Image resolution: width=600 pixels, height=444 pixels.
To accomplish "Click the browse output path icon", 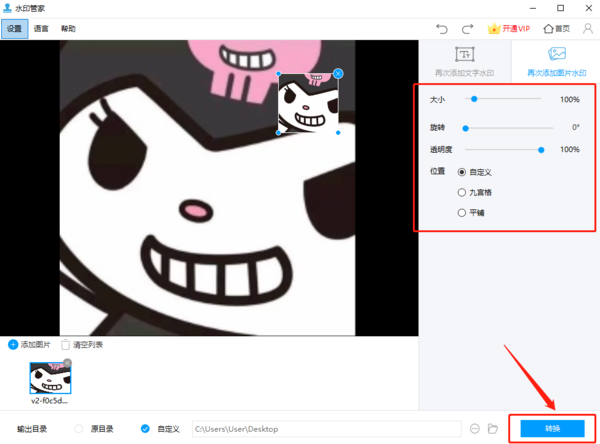I will tap(474, 429).
